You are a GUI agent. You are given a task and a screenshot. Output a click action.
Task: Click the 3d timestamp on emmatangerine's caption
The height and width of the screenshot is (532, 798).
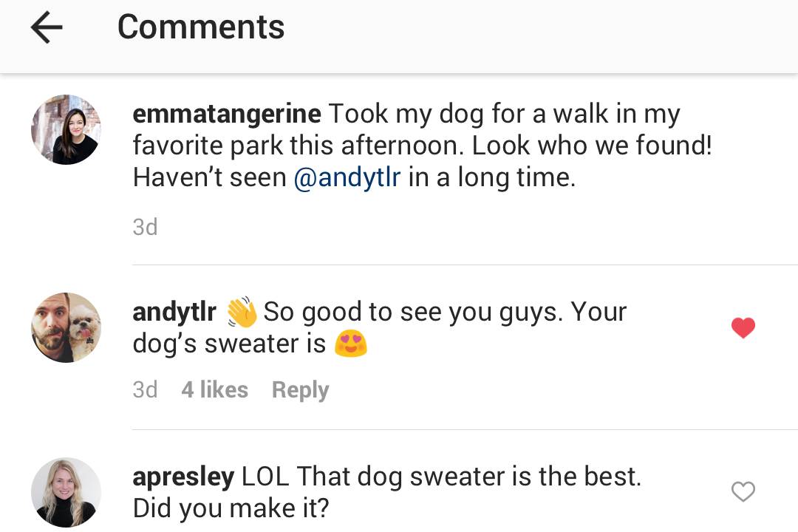145,227
